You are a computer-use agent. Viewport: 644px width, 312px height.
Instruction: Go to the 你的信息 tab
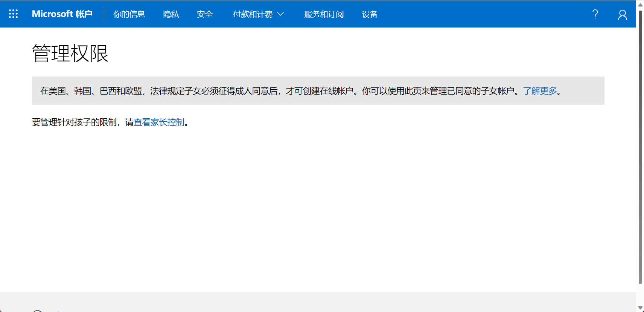coord(129,14)
